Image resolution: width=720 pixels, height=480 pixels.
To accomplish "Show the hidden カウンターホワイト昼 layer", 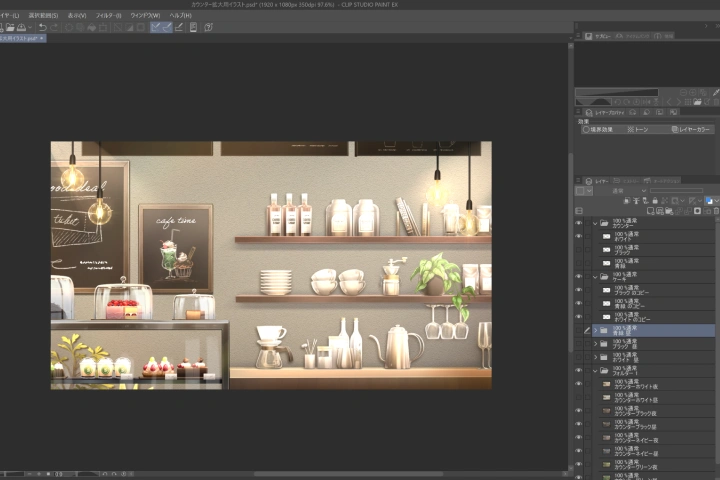I will point(579,397).
